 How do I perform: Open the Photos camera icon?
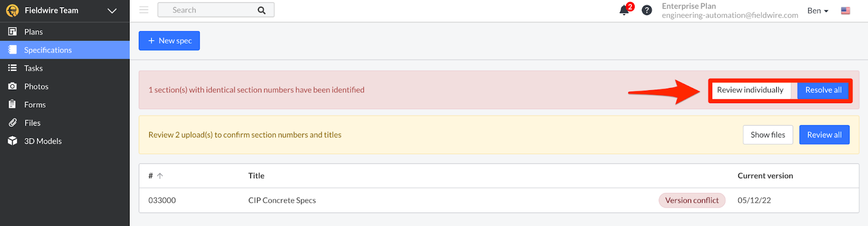point(12,86)
